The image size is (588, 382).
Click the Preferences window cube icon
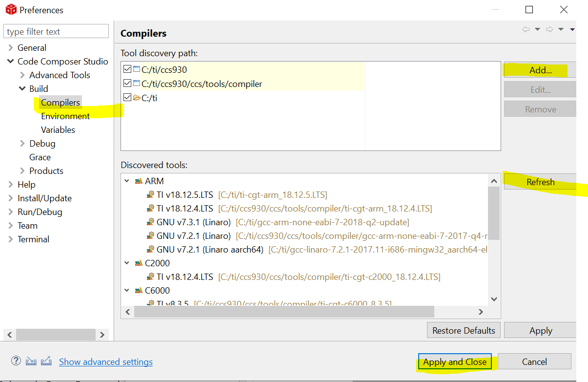point(11,10)
